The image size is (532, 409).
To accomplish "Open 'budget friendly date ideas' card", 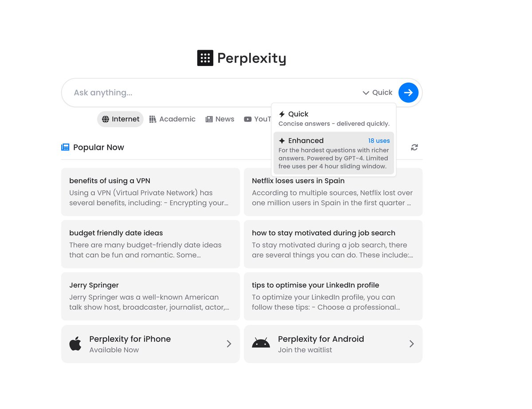I will click(151, 244).
